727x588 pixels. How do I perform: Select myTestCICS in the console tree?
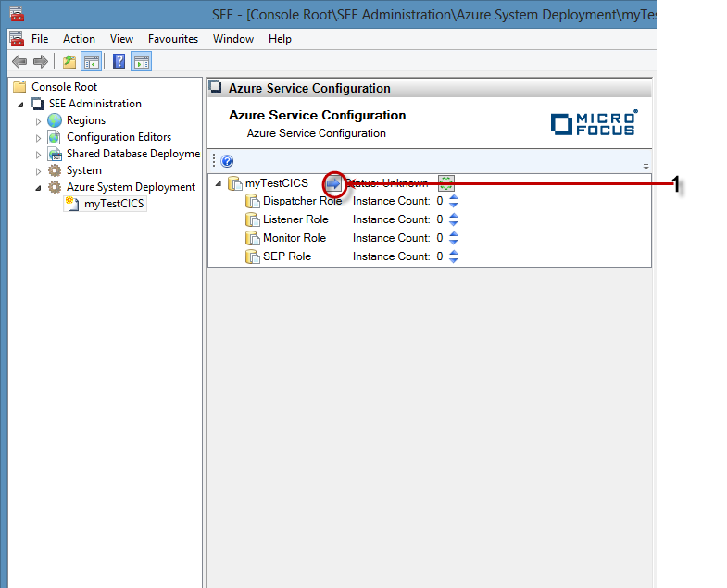pos(113,204)
